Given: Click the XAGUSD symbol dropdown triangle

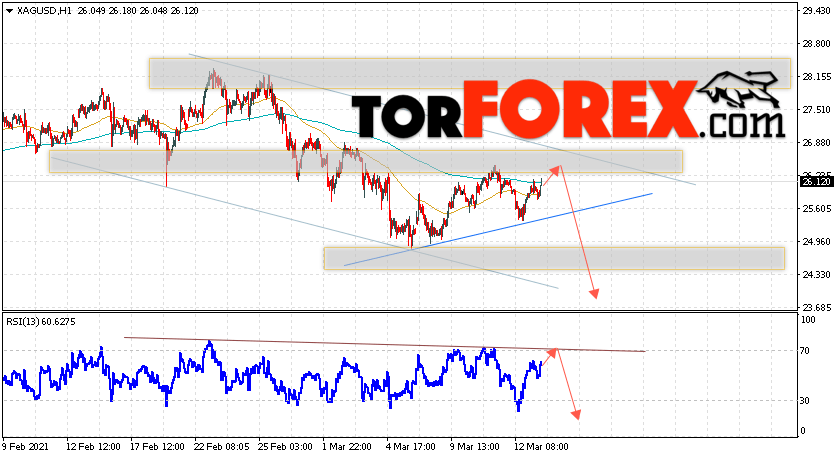Looking at the screenshot, I should point(10,11).
